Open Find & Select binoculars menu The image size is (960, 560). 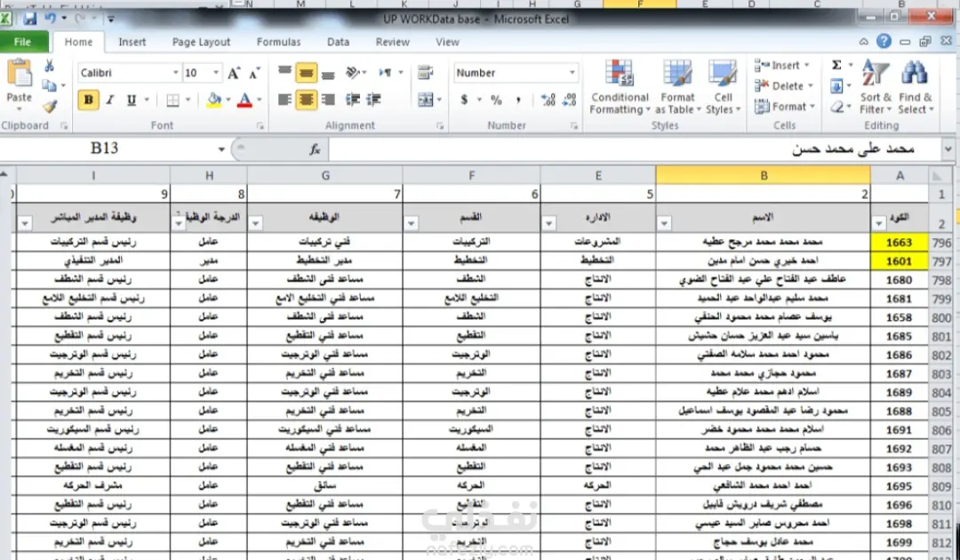pos(916,87)
